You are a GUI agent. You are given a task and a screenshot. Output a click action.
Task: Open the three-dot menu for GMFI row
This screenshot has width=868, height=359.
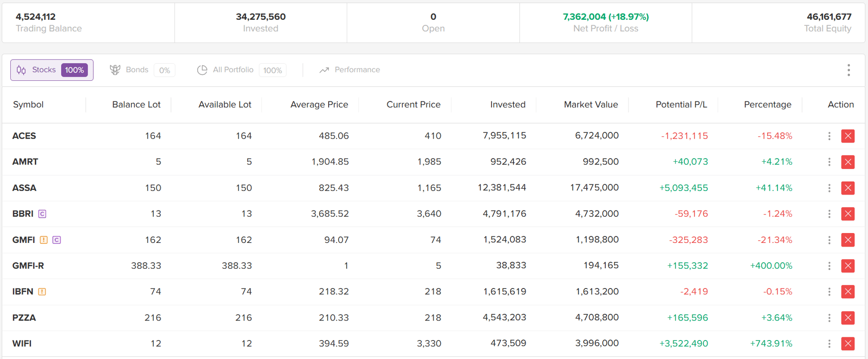[x=829, y=240]
